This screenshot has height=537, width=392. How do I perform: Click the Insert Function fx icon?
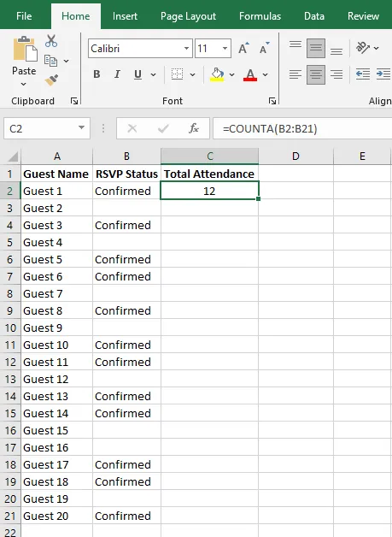(194, 128)
